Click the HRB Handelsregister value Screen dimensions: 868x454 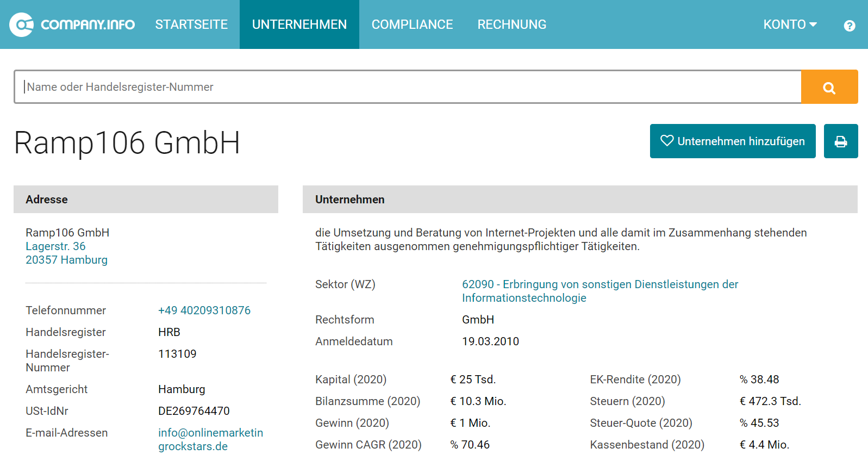click(x=169, y=332)
